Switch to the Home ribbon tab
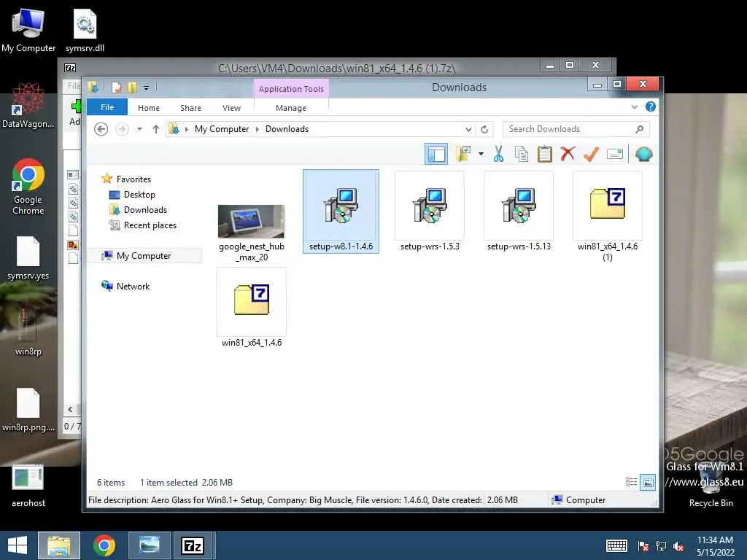 149,108
